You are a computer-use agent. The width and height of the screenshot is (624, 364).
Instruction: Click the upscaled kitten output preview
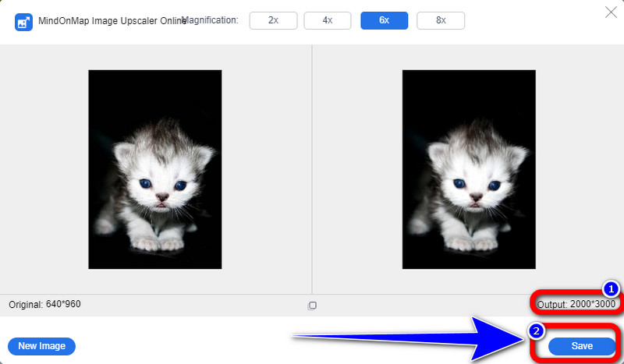tap(469, 169)
